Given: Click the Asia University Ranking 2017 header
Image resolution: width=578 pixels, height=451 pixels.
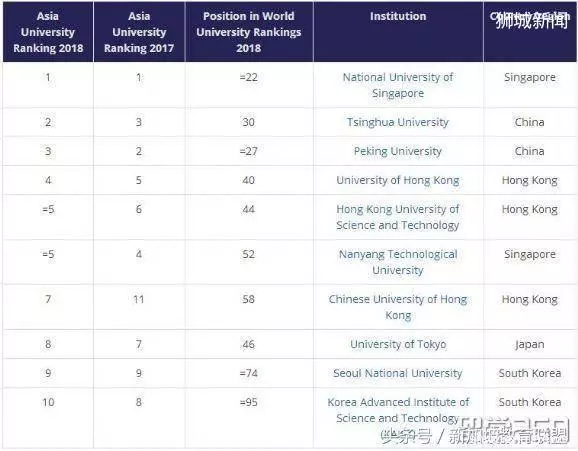Looking at the screenshot, I should click(139, 32).
